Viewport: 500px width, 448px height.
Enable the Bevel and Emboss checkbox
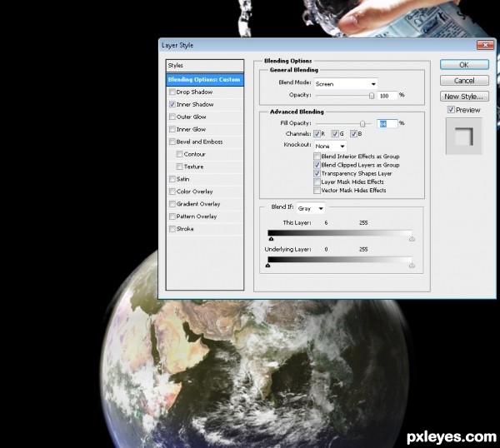tap(172, 142)
